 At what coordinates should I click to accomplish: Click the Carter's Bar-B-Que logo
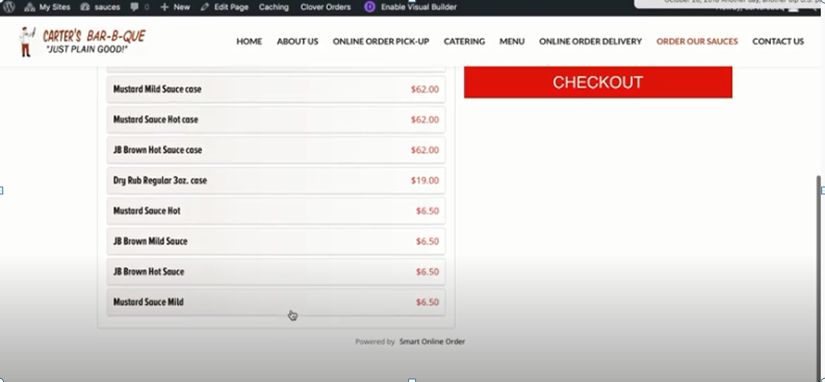[x=82, y=42]
